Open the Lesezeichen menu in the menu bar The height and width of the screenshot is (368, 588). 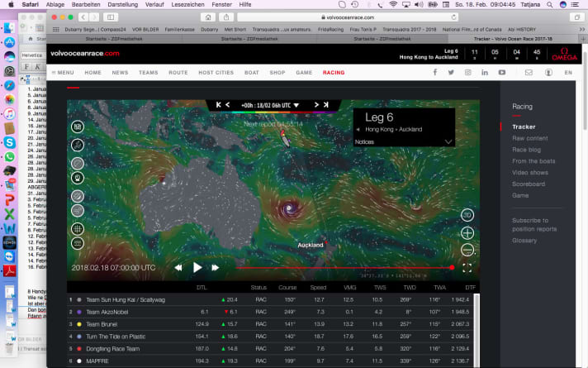pyautogui.click(x=187, y=4)
